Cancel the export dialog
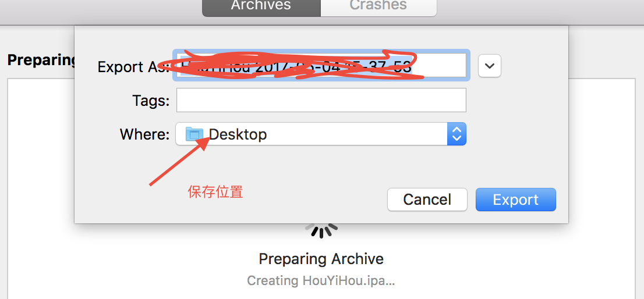644x299 pixels. tap(427, 200)
